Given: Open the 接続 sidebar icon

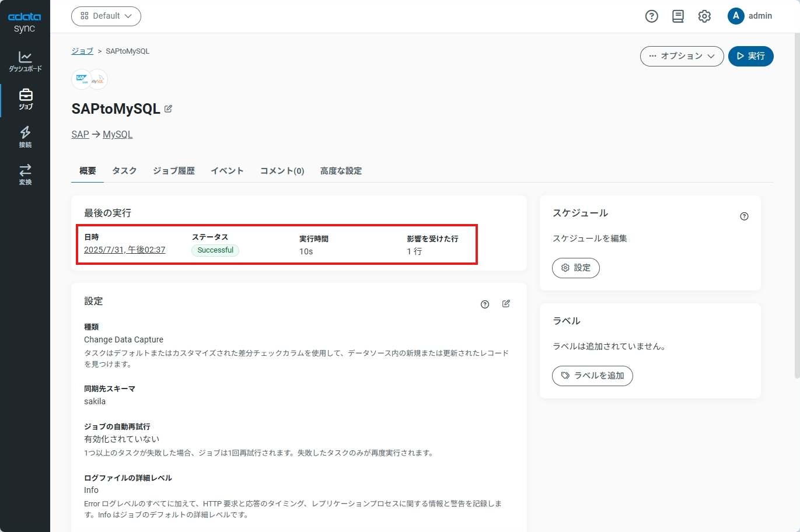Looking at the screenshot, I should [25, 137].
